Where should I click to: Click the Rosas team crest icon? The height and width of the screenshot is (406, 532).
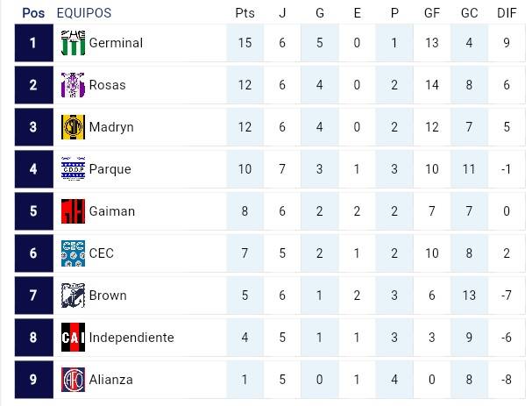click(73, 85)
